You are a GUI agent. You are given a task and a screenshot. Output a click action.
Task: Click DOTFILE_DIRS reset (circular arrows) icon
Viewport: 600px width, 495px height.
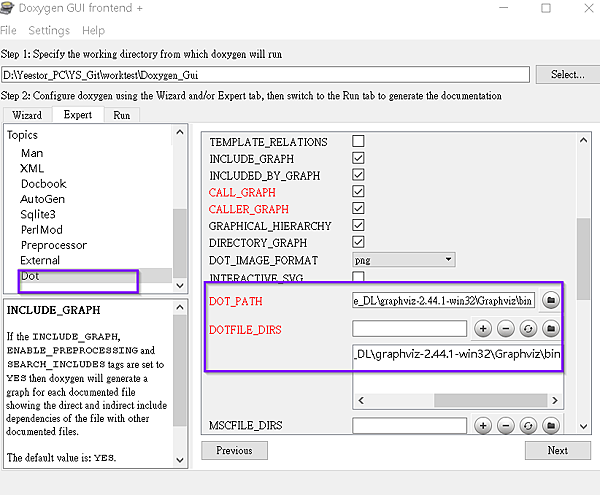(528, 329)
